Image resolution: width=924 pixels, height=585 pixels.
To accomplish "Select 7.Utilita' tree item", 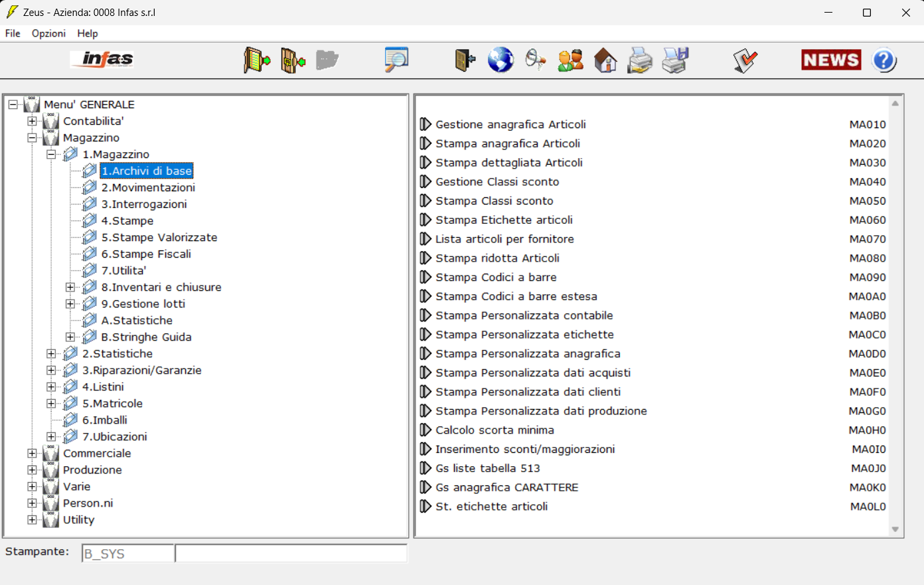I will click(123, 270).
